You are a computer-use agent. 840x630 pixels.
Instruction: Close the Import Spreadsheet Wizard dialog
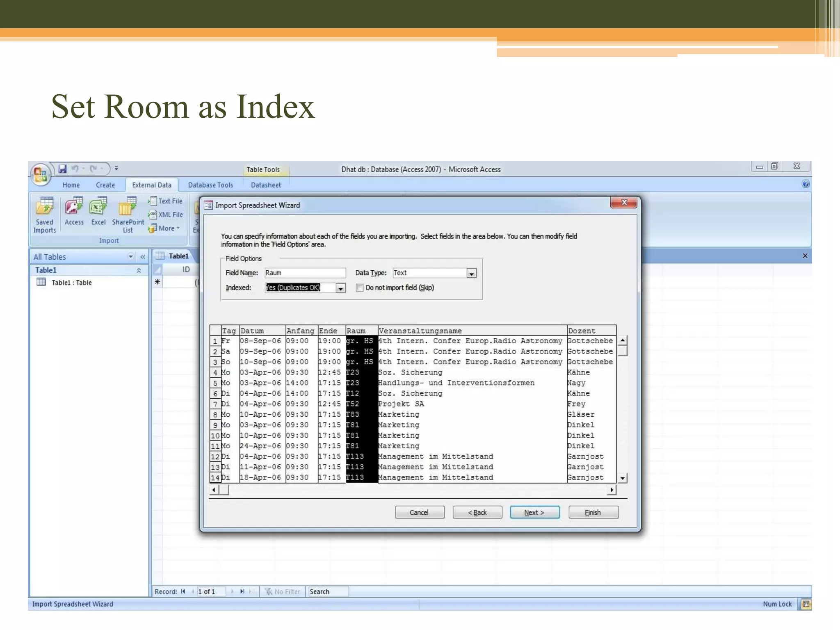tap(624, 202)
